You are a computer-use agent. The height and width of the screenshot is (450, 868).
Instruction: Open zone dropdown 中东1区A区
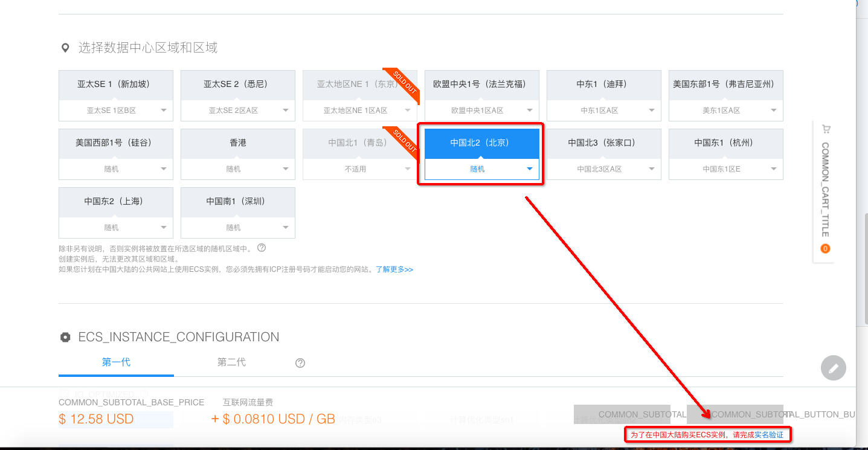tap(604, 111)
